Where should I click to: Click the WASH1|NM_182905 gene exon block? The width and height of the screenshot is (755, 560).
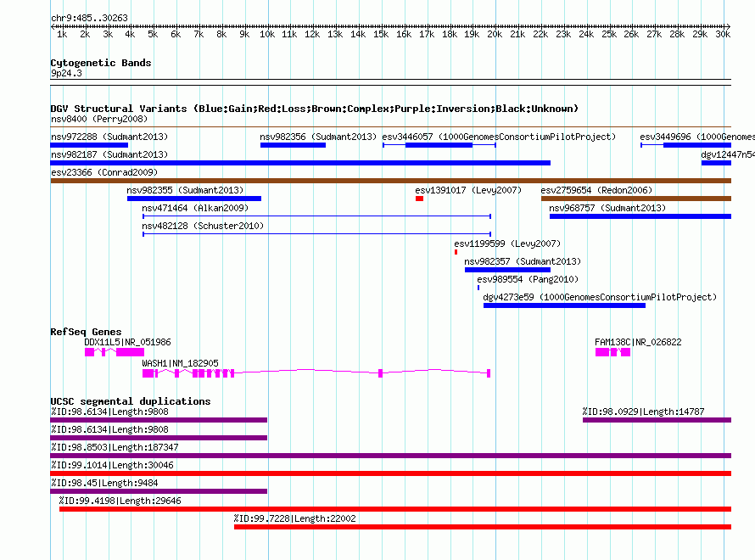pos(148,373)
